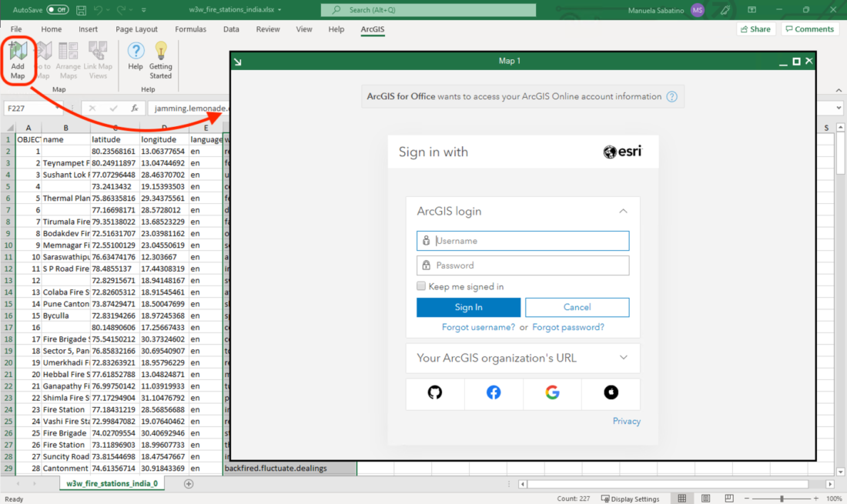Viewport: 847px width, 504px height.
Task: Switch to Page Break Preview icon
Action: pos(729,499)
